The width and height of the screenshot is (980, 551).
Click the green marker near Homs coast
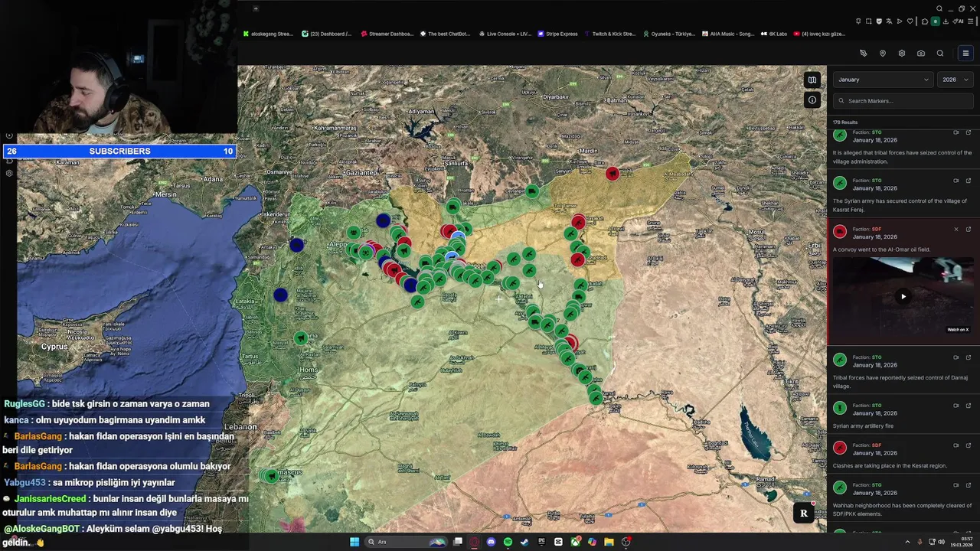(301, 337)
